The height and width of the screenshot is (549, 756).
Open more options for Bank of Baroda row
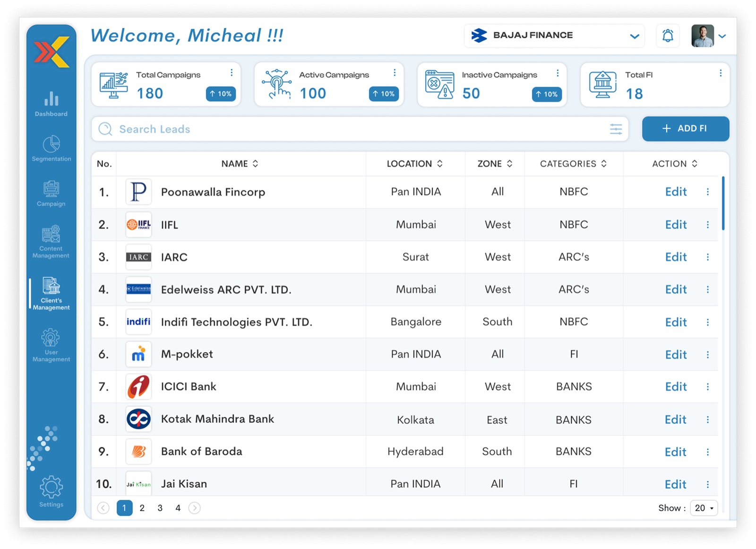click(x=708, y=452)
